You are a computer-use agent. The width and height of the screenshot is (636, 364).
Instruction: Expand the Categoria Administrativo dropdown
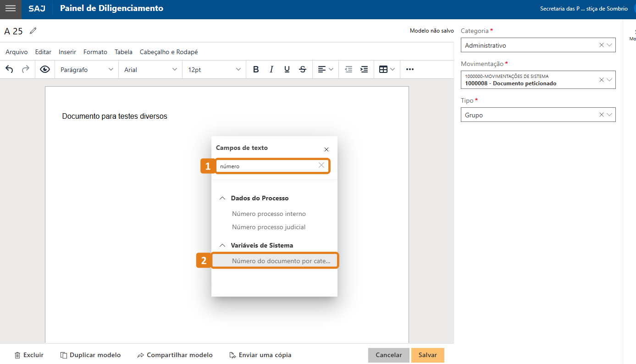coord(609,45)
